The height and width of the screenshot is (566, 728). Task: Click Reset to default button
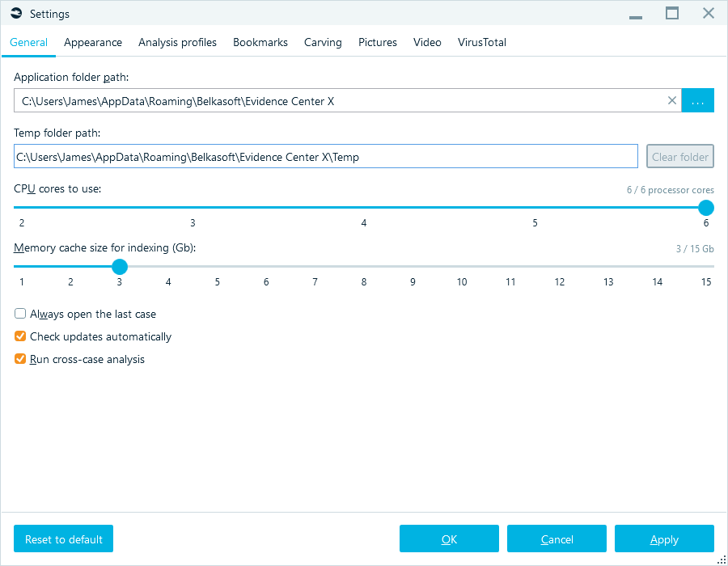click(x=64, y=539)
